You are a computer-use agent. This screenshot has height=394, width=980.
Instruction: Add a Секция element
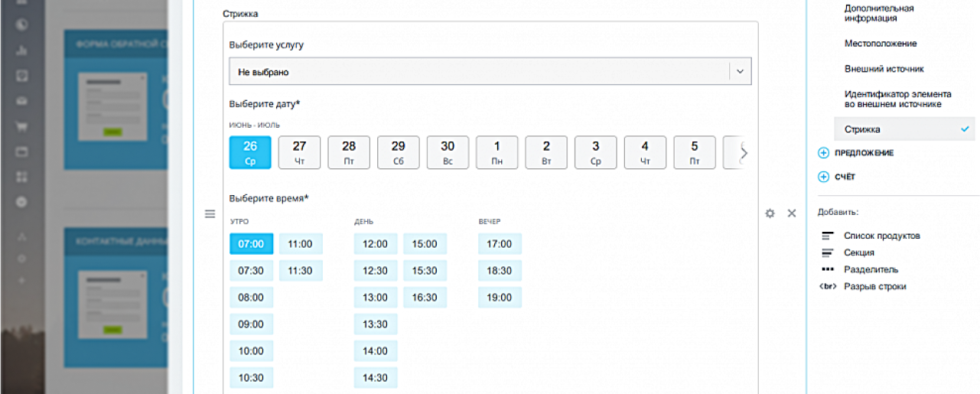858,252
